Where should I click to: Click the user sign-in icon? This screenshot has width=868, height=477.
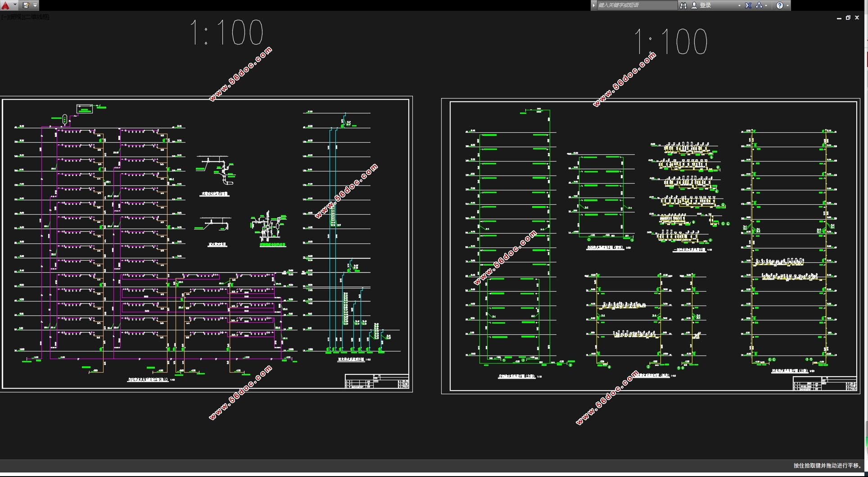coord(694,5)
